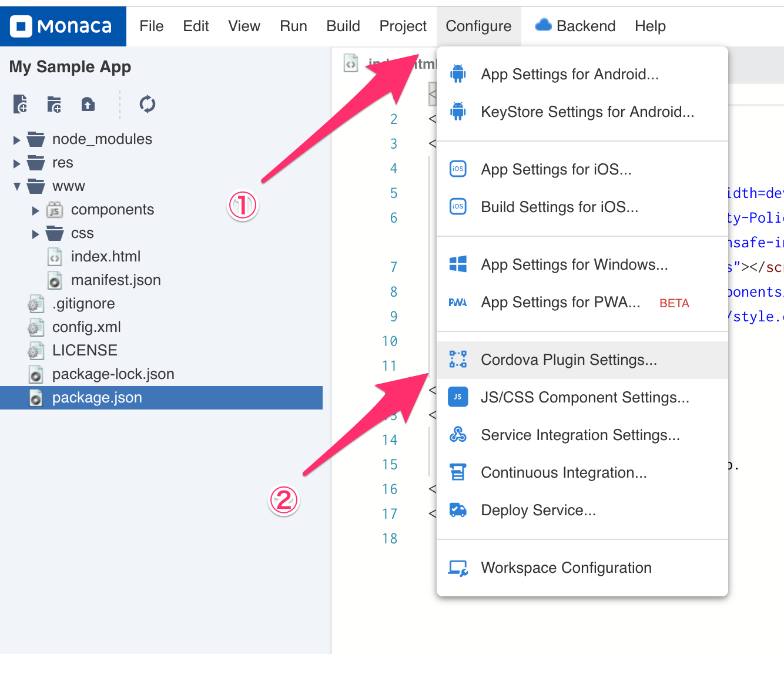
Task: Click the package-lock.json file icon
Action: [36, 374]
